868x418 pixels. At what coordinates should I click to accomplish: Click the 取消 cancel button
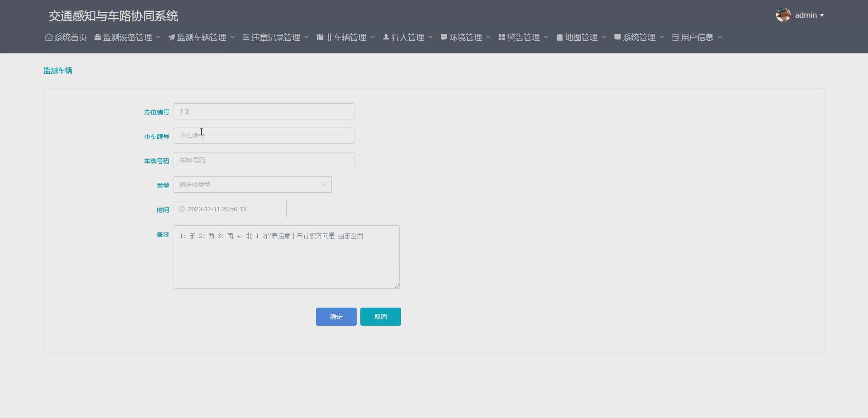pyautogui.click(x=380, y=316)
